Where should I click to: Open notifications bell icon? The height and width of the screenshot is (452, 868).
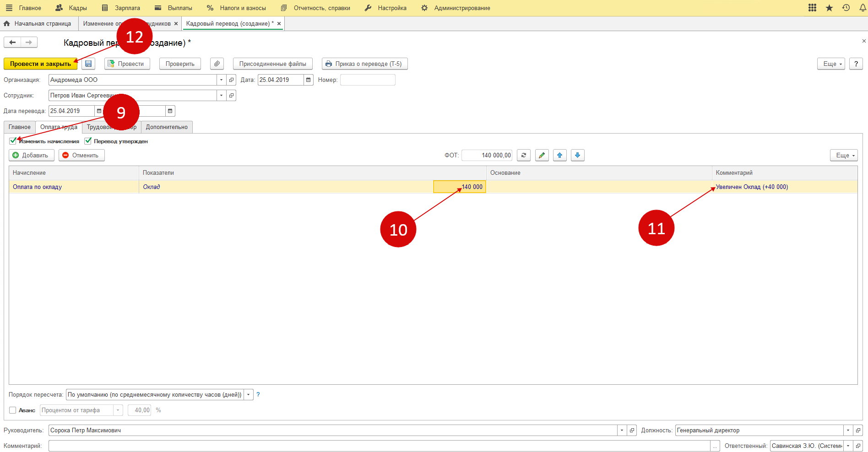(x=863, y=8)
